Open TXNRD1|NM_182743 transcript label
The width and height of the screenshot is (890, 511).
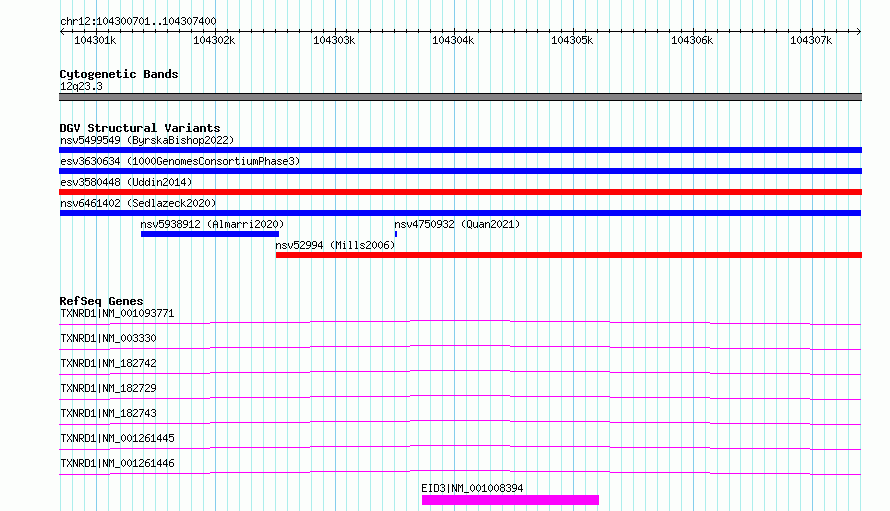(108, 413)
